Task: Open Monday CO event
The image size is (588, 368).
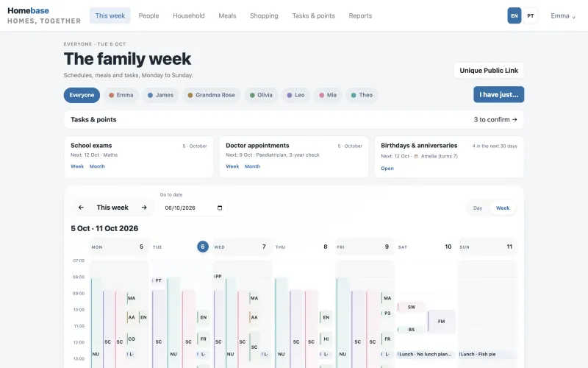Action: click(x=132, y=339)
